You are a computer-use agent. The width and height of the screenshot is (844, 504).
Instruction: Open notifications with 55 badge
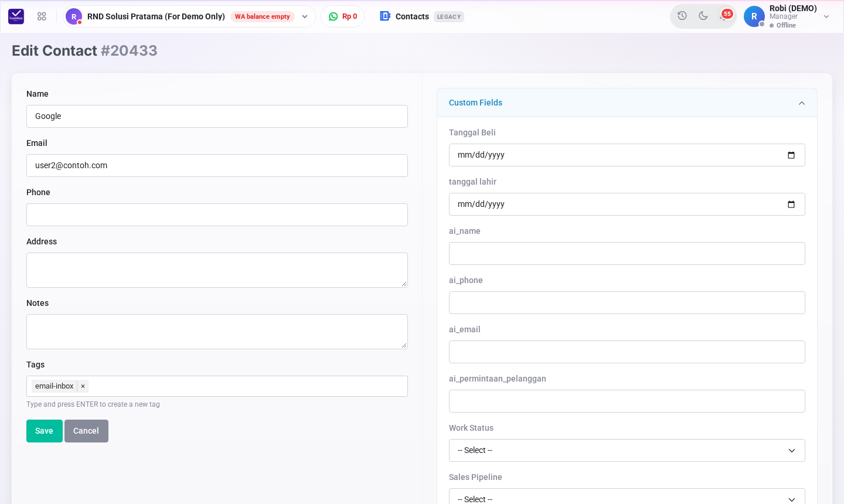tap(726, 15)
